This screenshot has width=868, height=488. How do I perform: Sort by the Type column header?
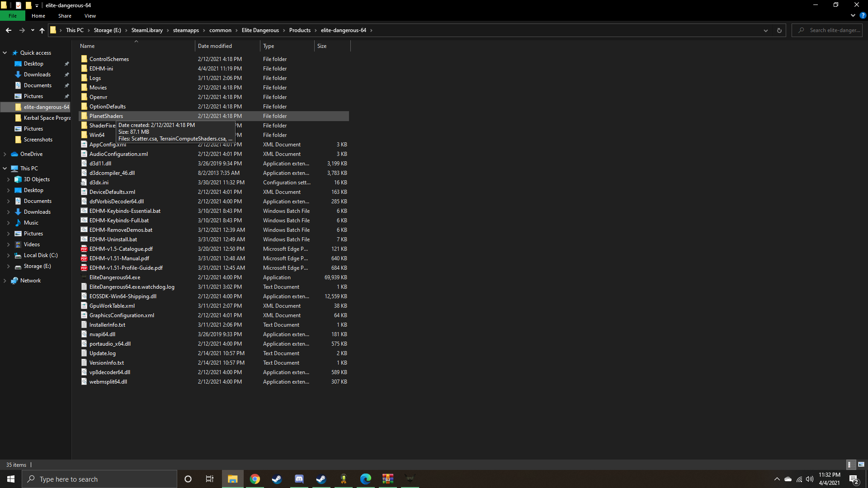(x=288, y=46)
